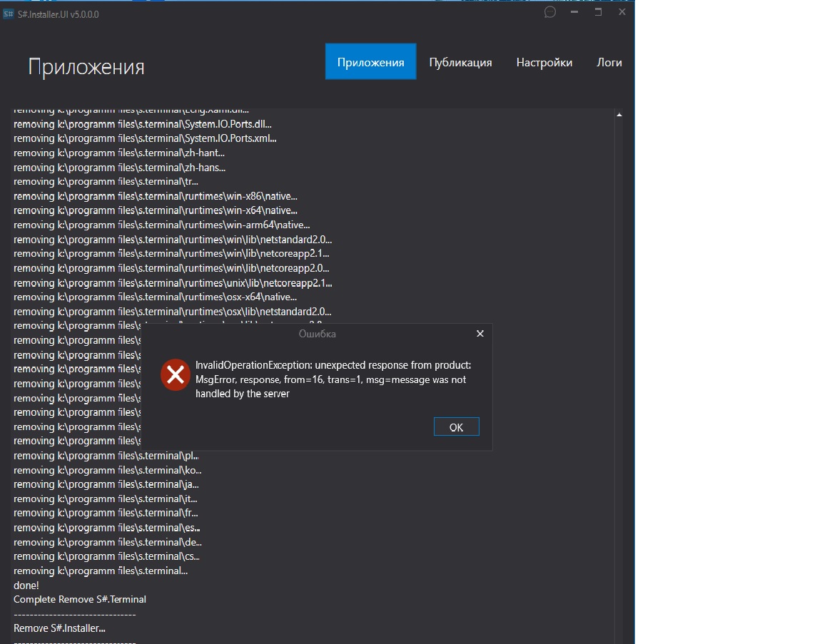Close the Ошибка error dialog with X
The height and width of the screenshot is (644, 822).
click(480, 334)
